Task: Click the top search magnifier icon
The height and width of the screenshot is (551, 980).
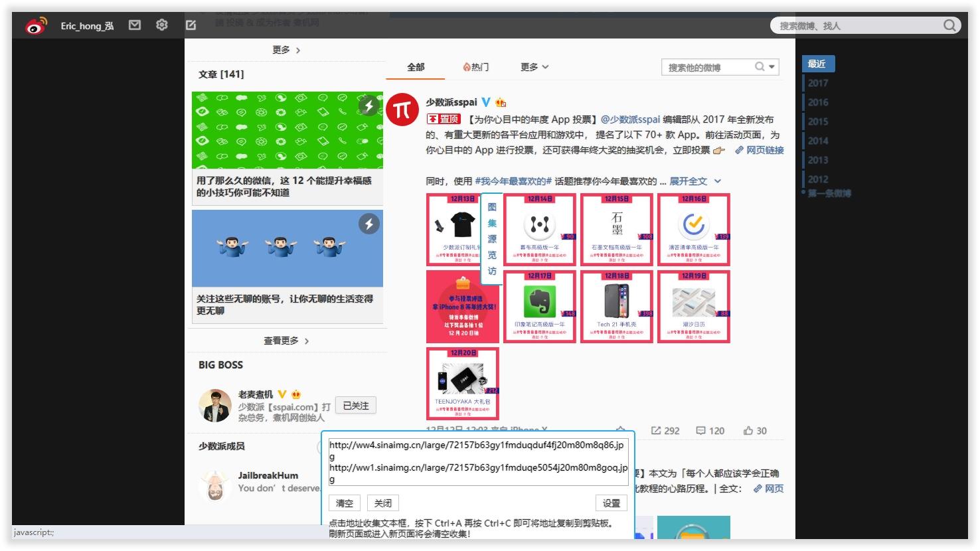Action: [x=950, y=25]
